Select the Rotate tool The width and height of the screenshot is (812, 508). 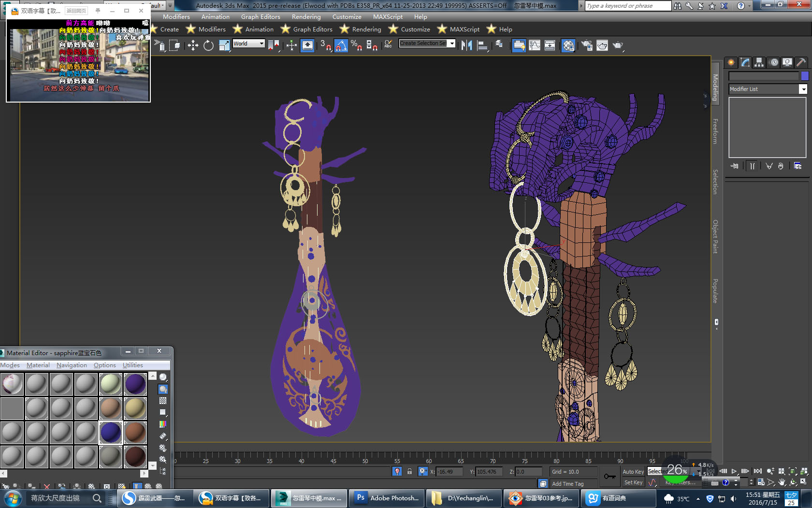tap(208, 45)
